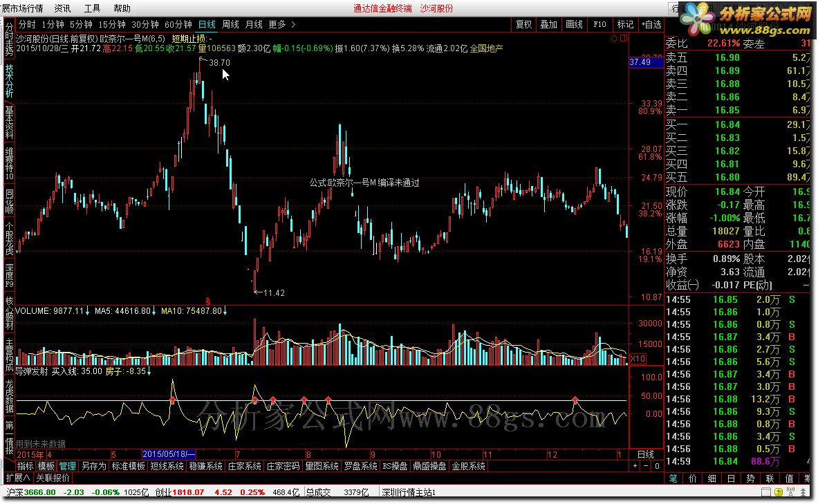The image size is (818, 504).
Task: Switch to 15分钟 period tab
Action: pos(111,24)
